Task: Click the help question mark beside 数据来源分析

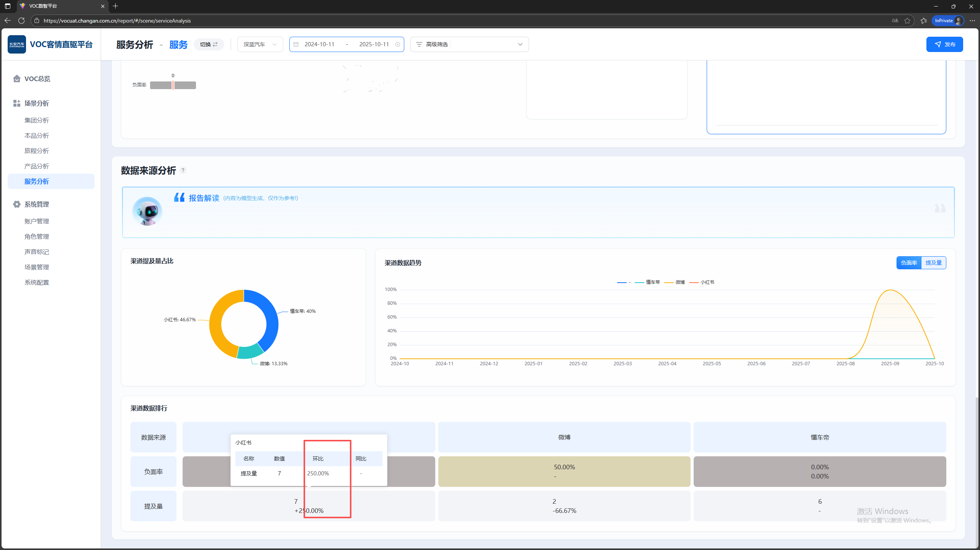Action: [183, 171]
